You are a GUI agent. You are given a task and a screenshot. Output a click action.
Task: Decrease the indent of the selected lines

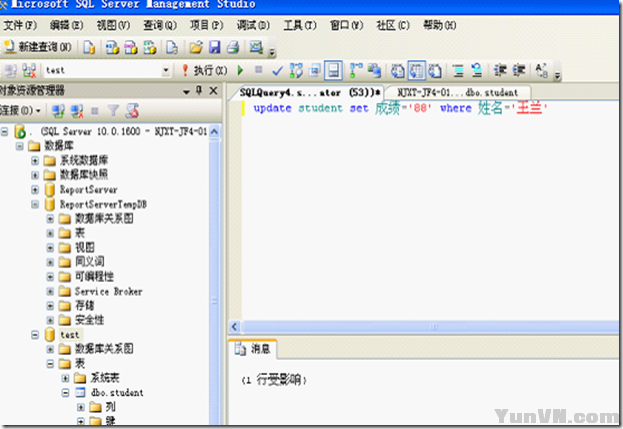(x=500, y=71)
